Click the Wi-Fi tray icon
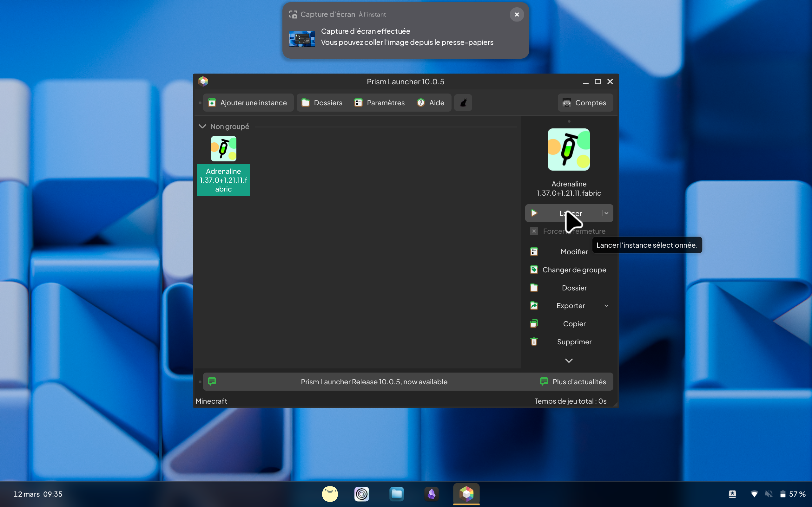This screenshot has width=812, height=507. click(754, 494)
